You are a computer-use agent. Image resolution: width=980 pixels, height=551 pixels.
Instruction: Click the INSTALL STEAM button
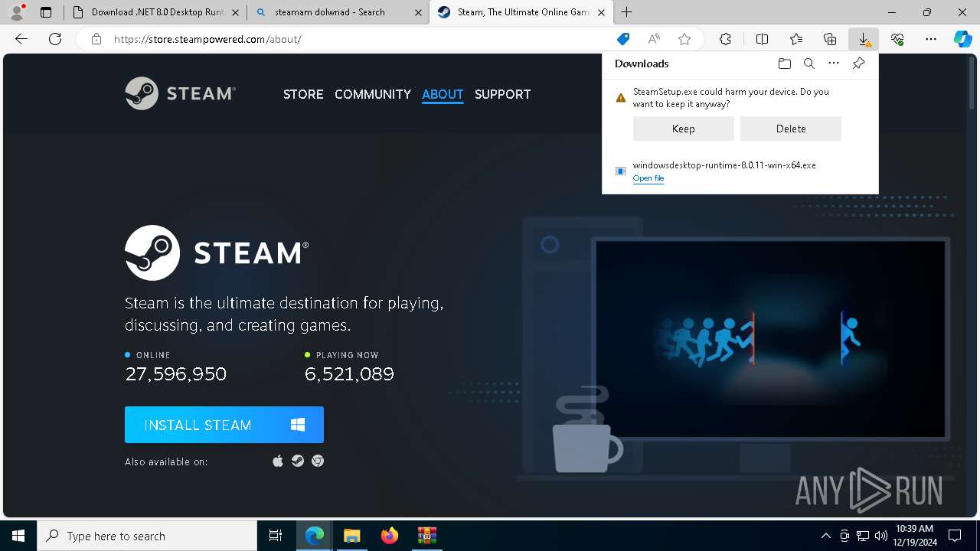224,425
